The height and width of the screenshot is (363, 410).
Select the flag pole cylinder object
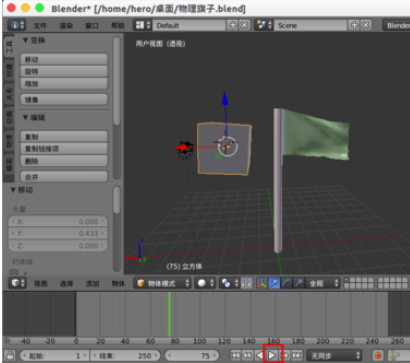point(278,181)
